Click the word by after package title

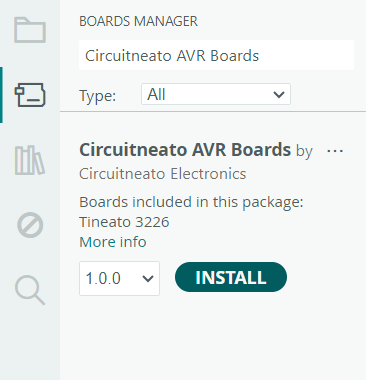[304, 151]
